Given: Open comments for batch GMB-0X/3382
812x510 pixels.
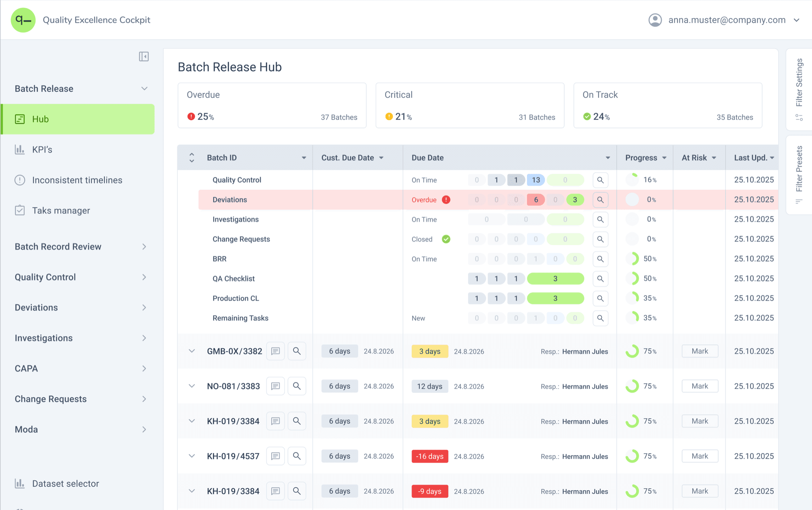Looking at the screenshot, I should coord(275,351).
